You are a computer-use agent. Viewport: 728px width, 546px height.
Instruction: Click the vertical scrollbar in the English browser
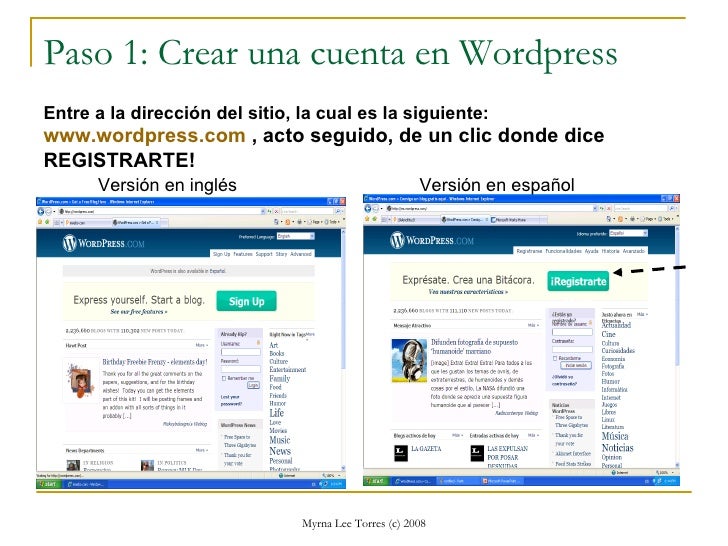click(x=344, y=350)
